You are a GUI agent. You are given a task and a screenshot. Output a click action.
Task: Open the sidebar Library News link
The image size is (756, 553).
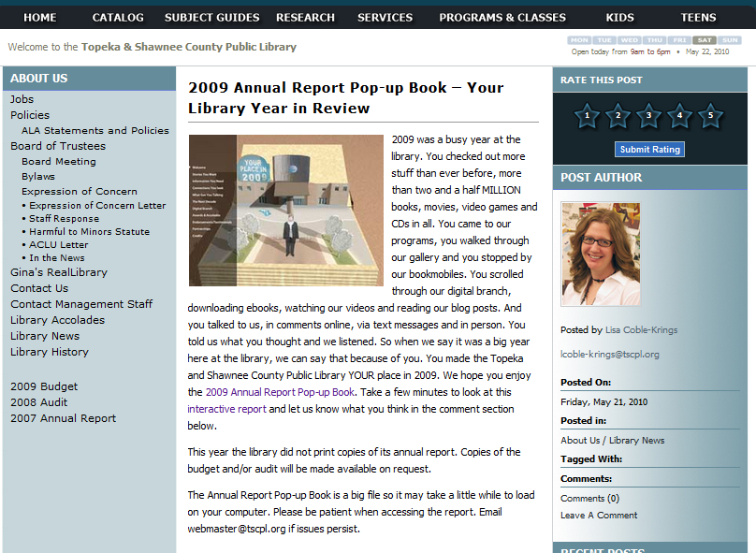[x=45, y=336]
